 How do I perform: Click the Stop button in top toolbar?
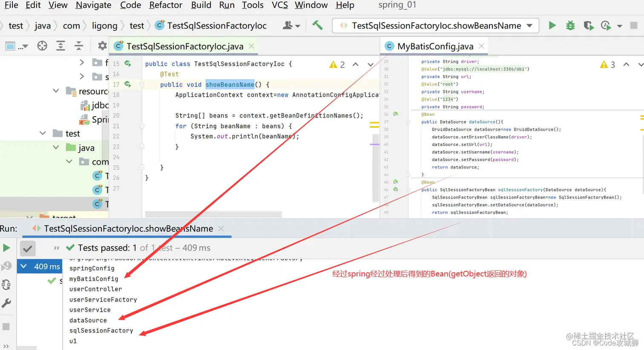pyautogui.click(x=634, y=26)
